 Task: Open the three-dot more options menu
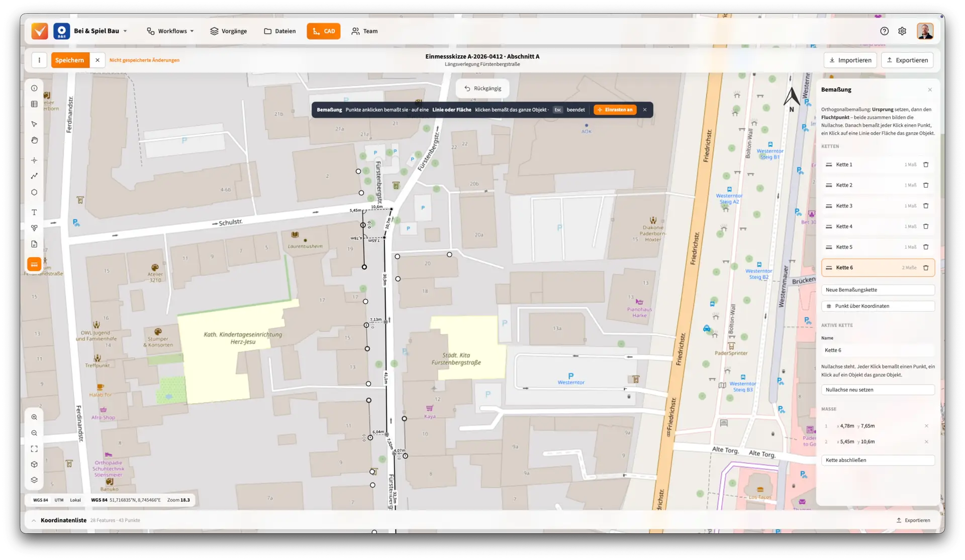[x=39, y=60]
